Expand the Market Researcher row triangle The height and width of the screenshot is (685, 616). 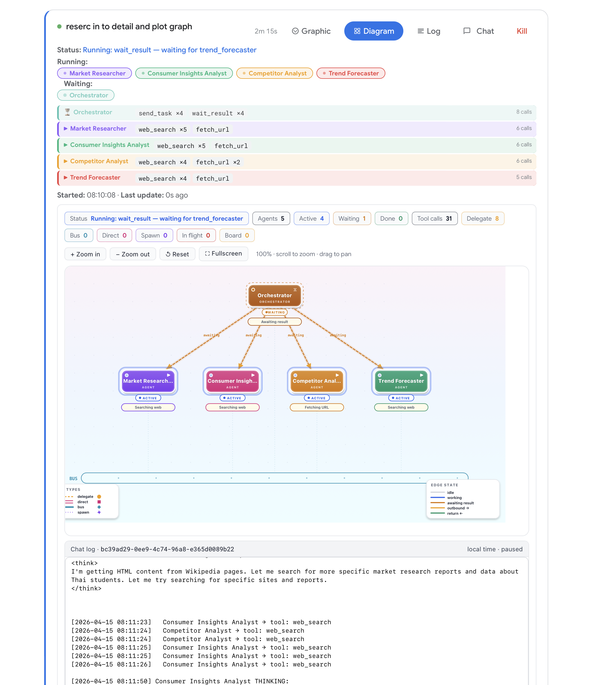(66, 129)
